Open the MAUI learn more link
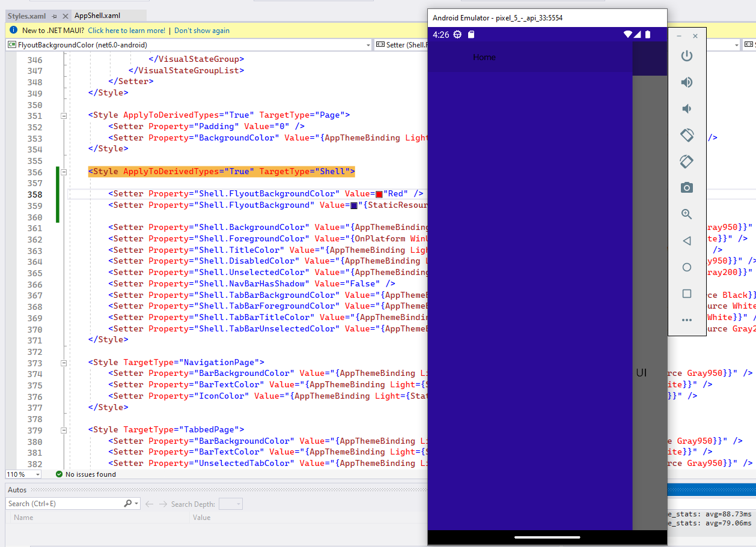Screen dimensions: 756x547 [x=126, y=30]
